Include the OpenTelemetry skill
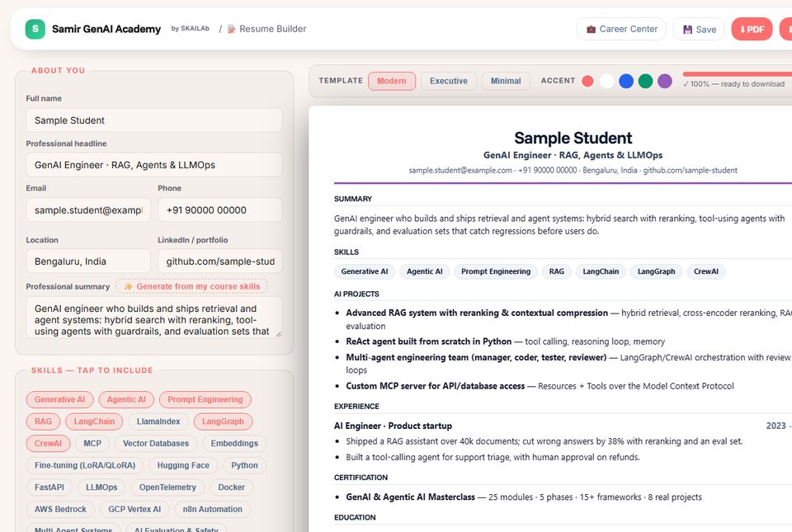 click(x=167, y=487)
